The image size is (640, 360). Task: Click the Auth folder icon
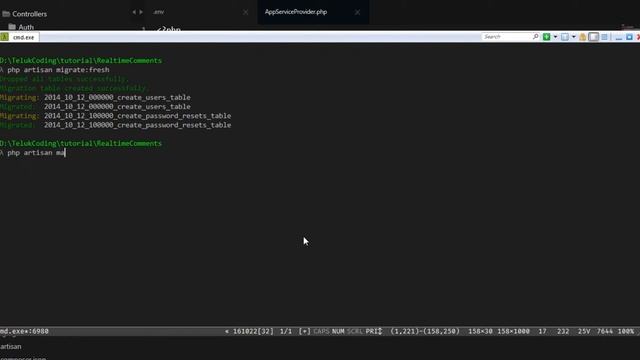pos(12,27)
